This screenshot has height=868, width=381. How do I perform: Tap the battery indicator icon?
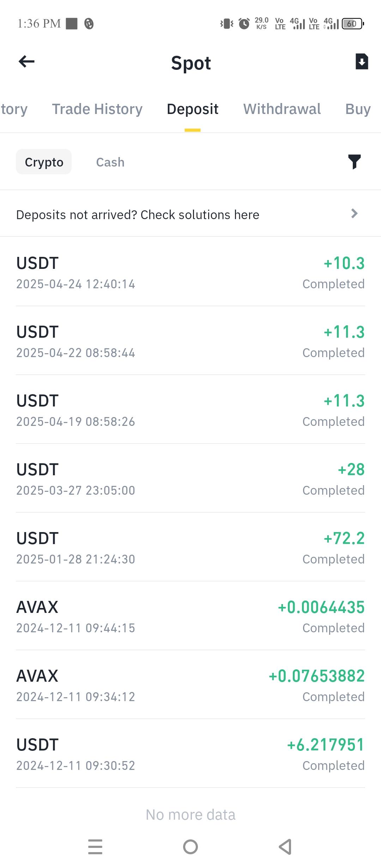coord(352,24)
